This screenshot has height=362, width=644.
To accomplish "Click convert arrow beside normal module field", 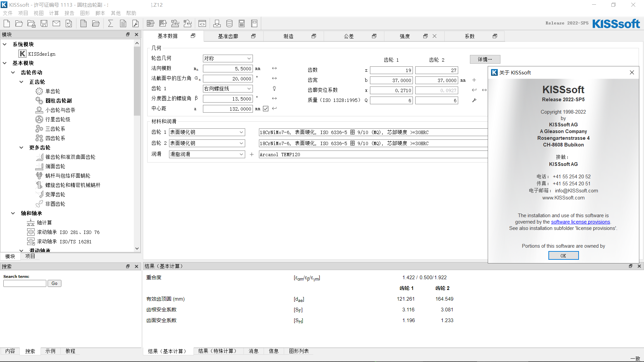I will 274,68.
